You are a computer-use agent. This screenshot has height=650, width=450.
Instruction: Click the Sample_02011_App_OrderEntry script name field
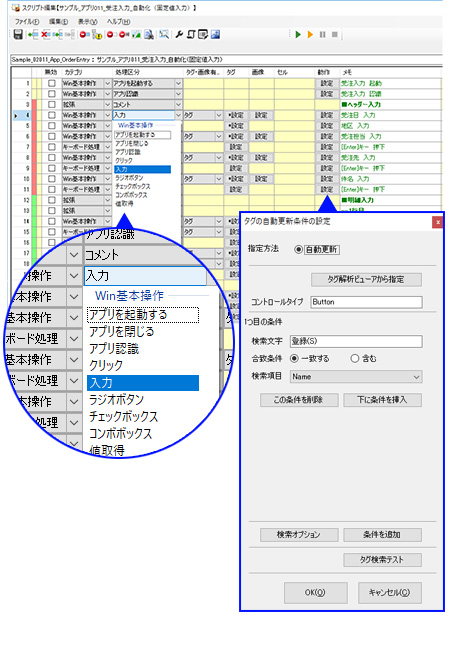coord(226,60)
